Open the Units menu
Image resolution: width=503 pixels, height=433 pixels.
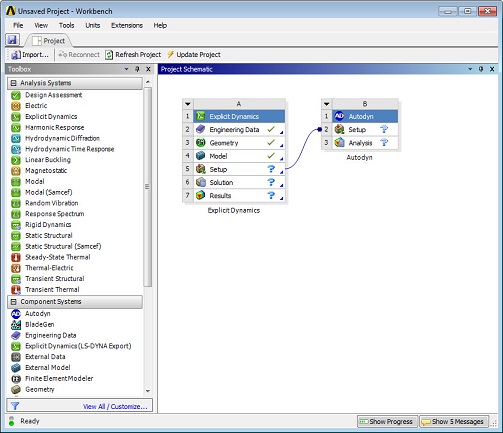[93, 25]
